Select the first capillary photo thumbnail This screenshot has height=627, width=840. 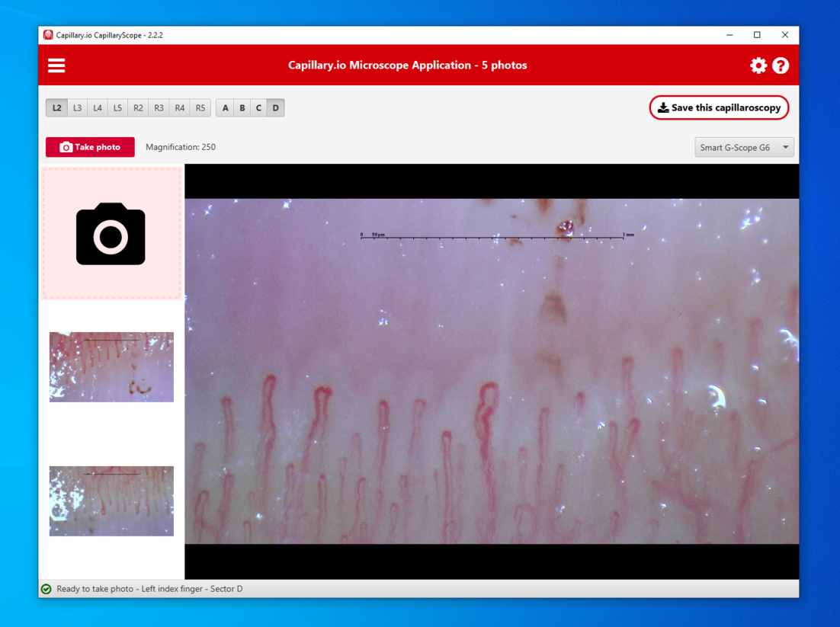pyautogui.click(x=111, y=366)
